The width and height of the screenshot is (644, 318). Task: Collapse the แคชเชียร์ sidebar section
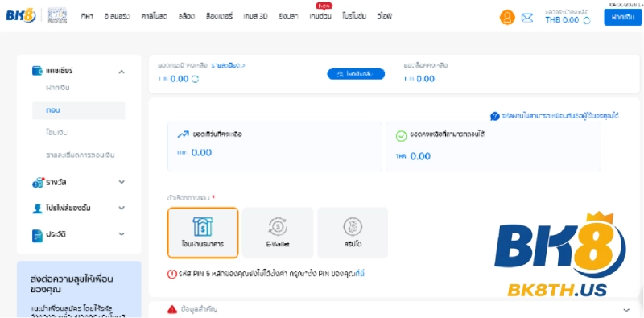tap(122, 72)
